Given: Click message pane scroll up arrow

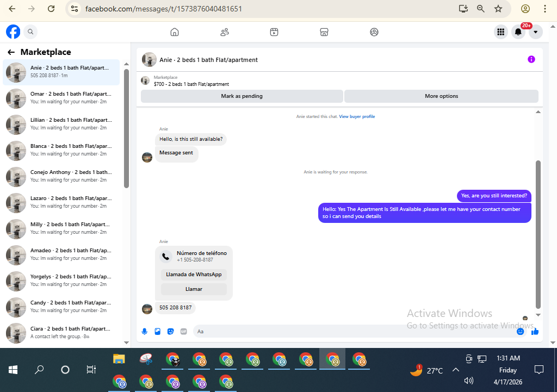Looking at the screenshot, I should click(538, 112).
